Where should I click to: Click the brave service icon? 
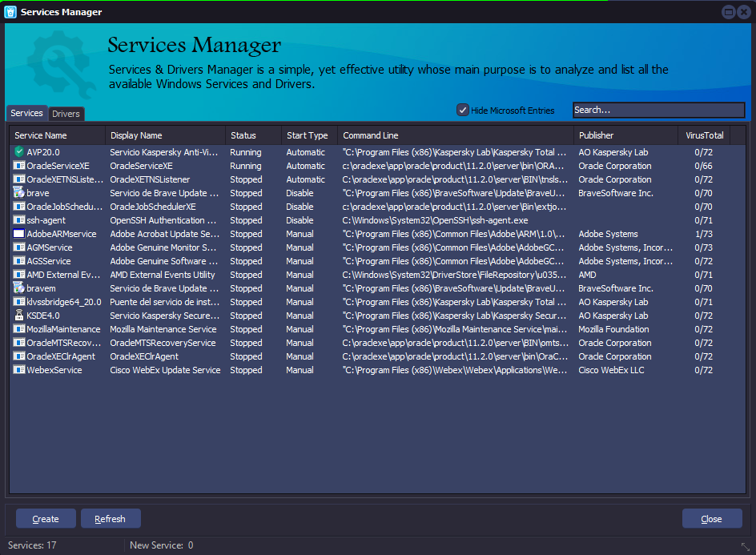point(18,192)
